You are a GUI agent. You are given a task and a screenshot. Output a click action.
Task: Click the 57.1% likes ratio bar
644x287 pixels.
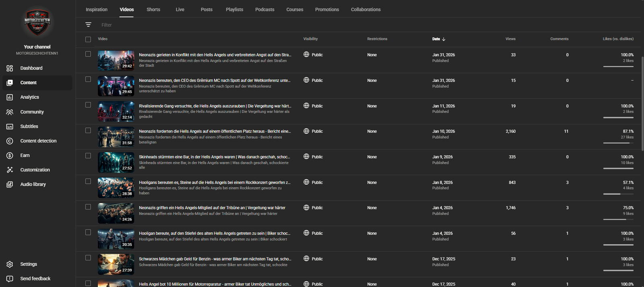pyautogui.click(x=618, y=194)
